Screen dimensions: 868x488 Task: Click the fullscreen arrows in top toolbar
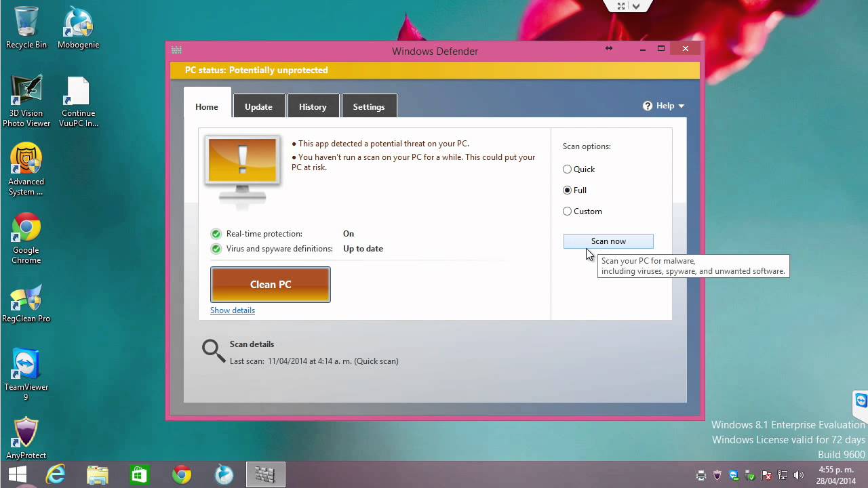point(620,6)
